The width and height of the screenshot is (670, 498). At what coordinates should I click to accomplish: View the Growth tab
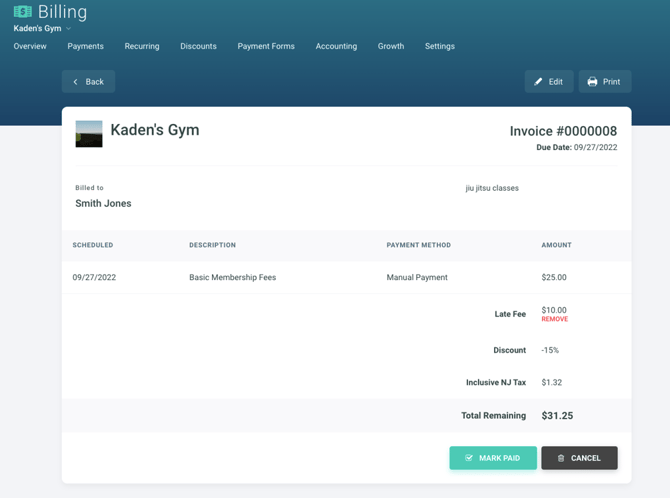[x=391, y=46]
